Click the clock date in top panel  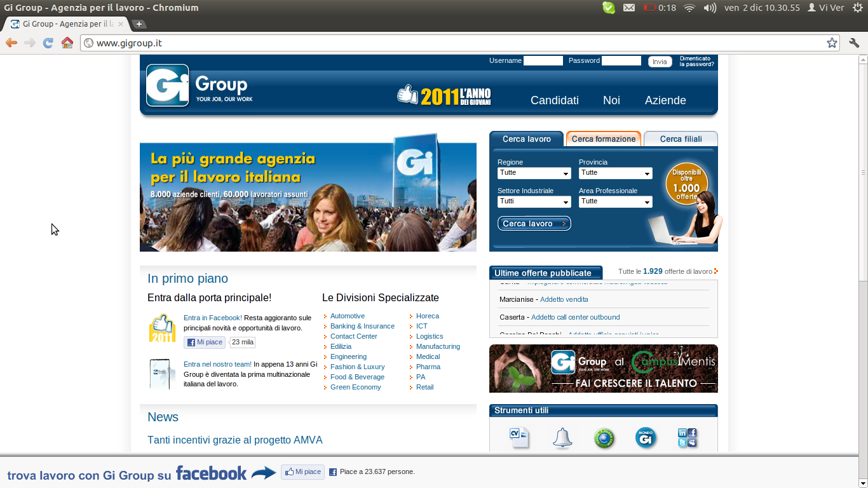(762, 8)
